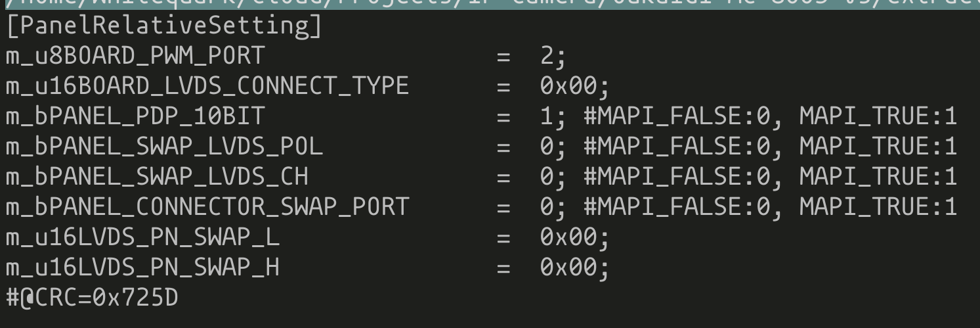Click the 0x00 value of LVDS_PN_SWAP_L
The height and width of the screenshot is (328, 980).
(x=568, y=237)
